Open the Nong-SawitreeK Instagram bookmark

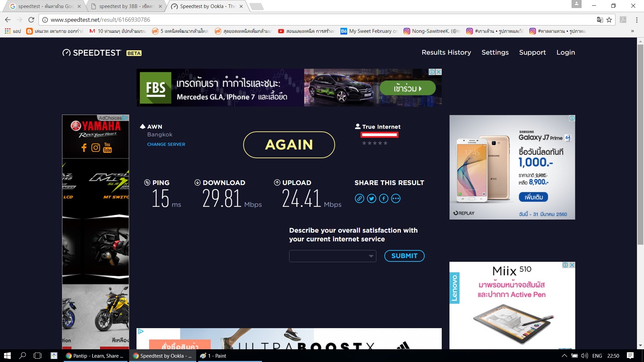click(432, 31)
